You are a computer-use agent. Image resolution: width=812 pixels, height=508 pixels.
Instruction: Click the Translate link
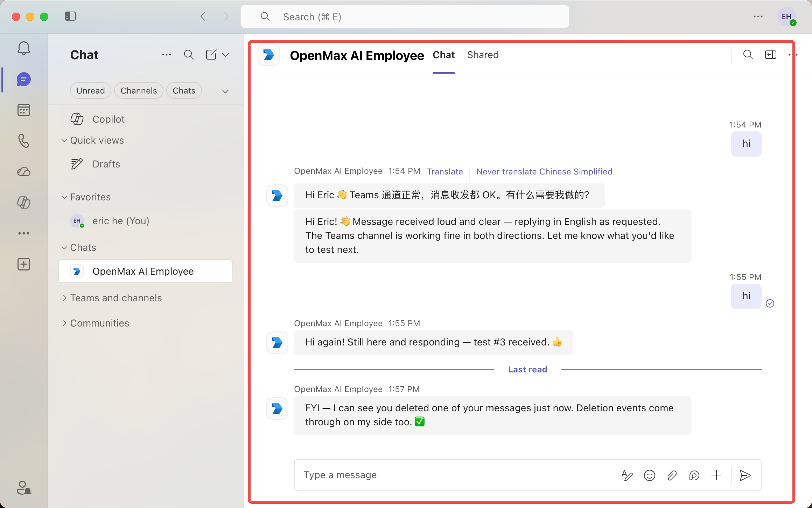[445, 172]
